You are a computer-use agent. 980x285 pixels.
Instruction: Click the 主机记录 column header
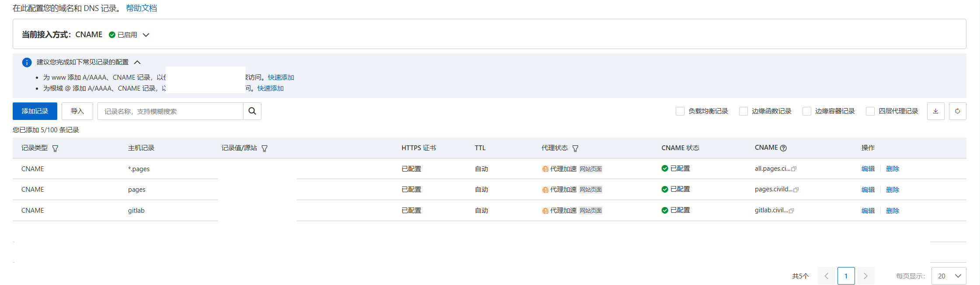[x=141, y=148]
